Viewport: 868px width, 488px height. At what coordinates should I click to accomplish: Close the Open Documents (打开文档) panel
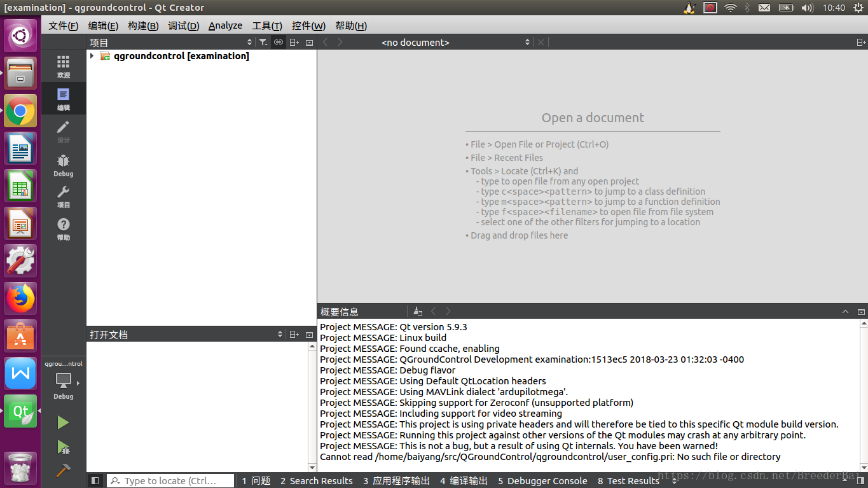pyautogui.click(x=309, y=334)
